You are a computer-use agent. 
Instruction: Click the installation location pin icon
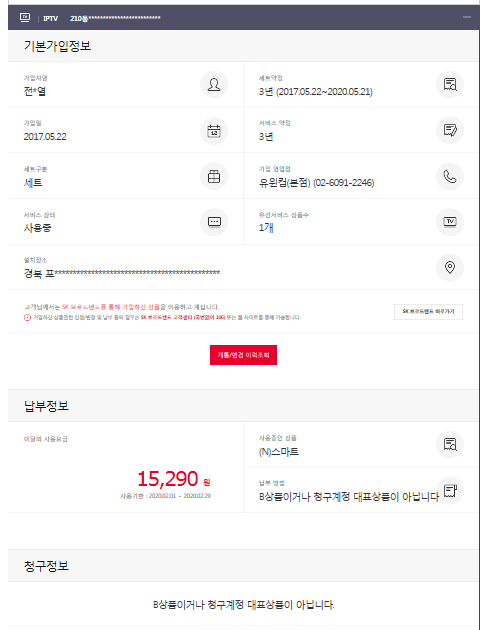pyautogui.click(x=450, y=267)
